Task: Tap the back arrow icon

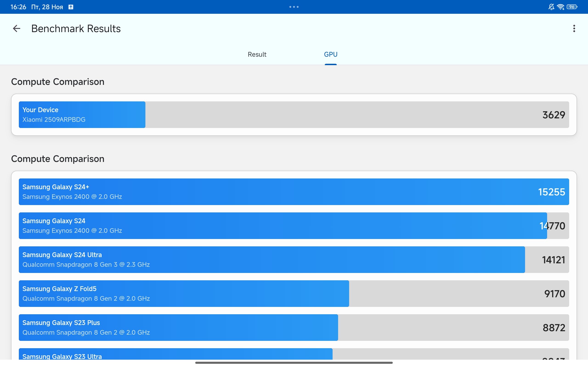Action: point(17,29)
